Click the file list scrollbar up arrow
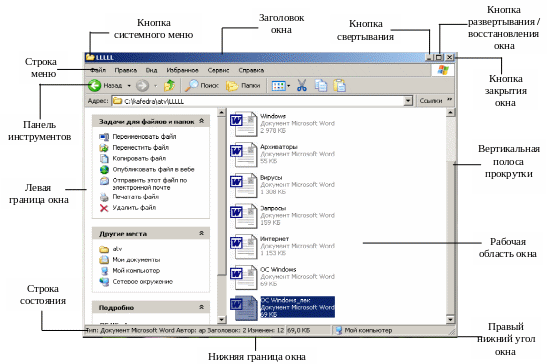Viewport: 547px width, 364px height. tap(450, 112)
